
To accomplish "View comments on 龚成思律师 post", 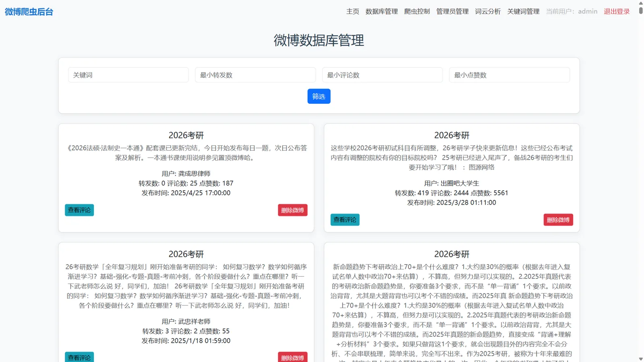I will pos(79,210).
